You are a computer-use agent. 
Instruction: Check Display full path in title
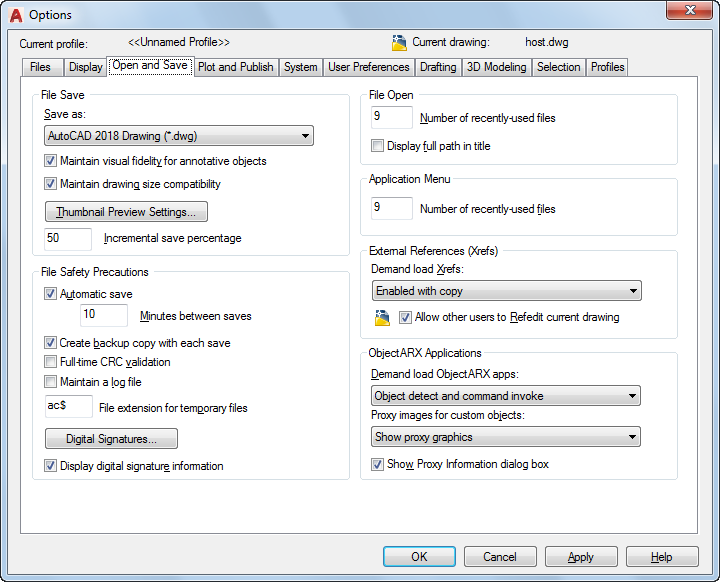tap(378, 146)
